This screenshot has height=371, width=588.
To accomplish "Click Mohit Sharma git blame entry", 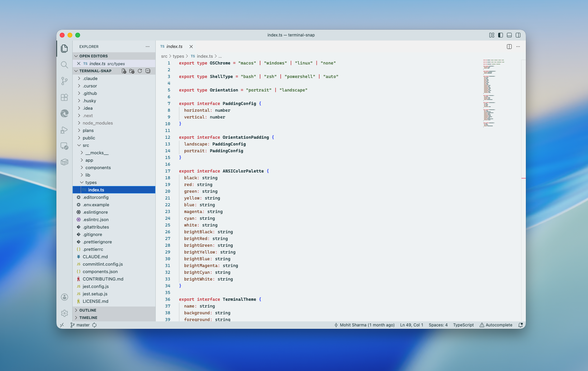I will coord(364,325).
